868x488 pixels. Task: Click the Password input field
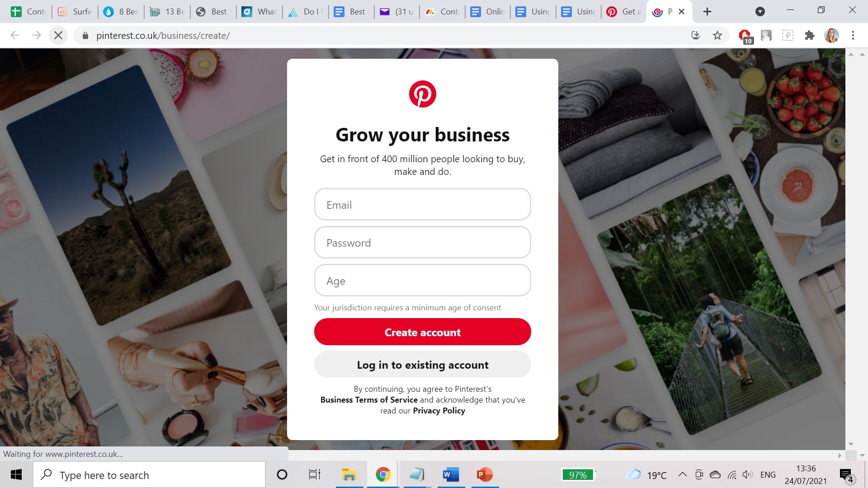pyautogui.click(x=422, y=242)
